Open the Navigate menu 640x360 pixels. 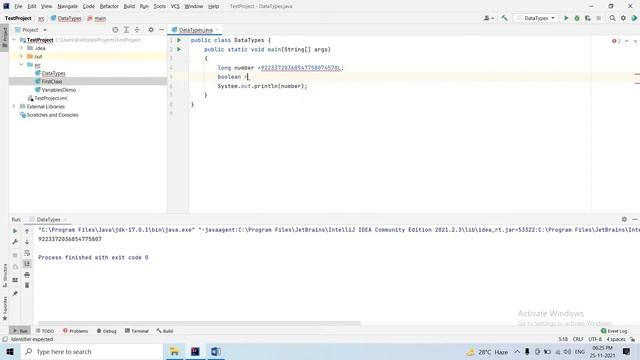(x=67, y=7)
